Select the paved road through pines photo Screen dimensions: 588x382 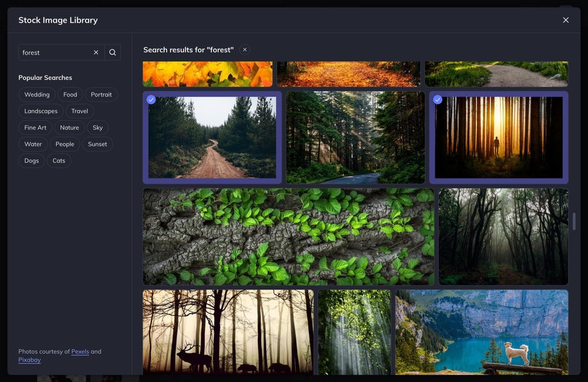(356, 137)
